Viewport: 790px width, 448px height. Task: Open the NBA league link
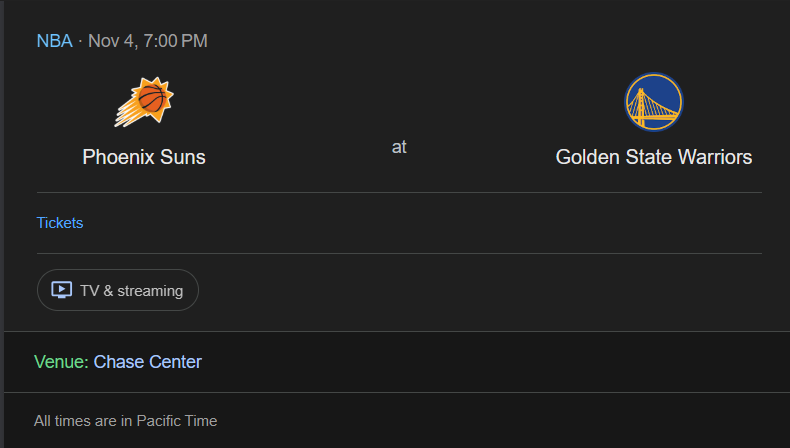(x=54, y=41)
